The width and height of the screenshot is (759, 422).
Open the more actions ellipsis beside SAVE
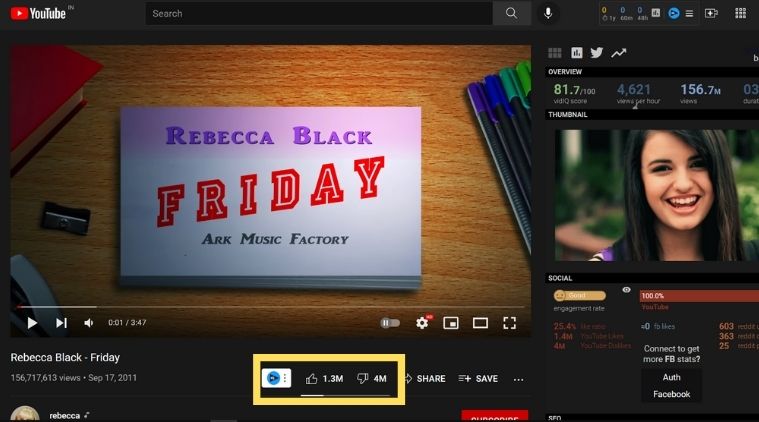coord(518,379)
